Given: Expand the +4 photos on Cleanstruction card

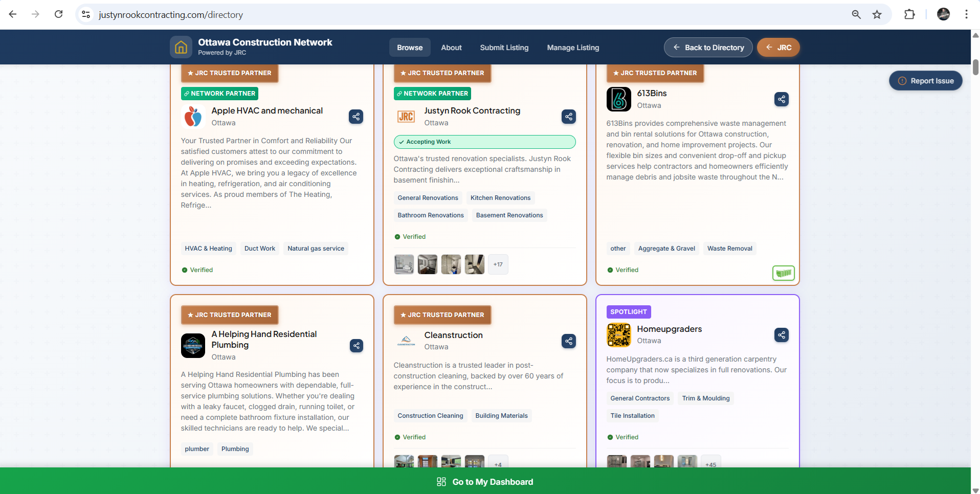Looking at the screenshot, I should (498, 464).
